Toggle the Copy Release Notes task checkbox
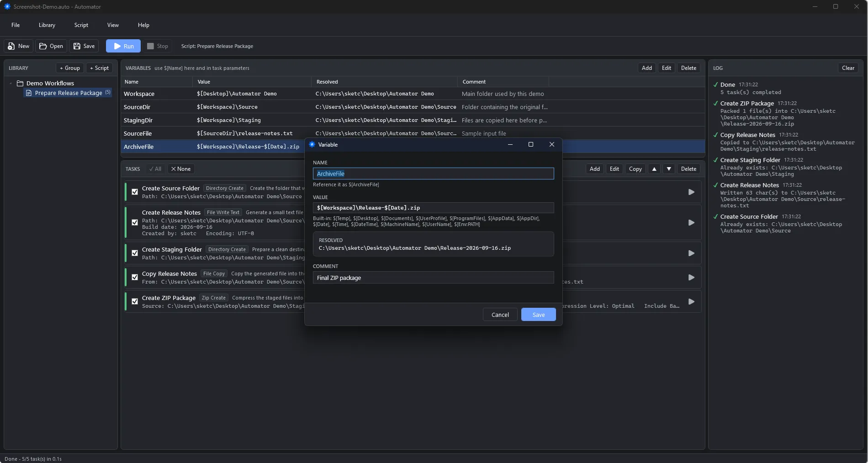 coord(135,278)
